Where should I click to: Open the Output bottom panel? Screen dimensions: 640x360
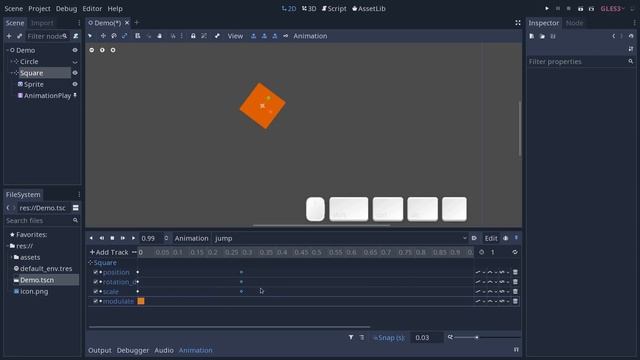coord(100,350)
